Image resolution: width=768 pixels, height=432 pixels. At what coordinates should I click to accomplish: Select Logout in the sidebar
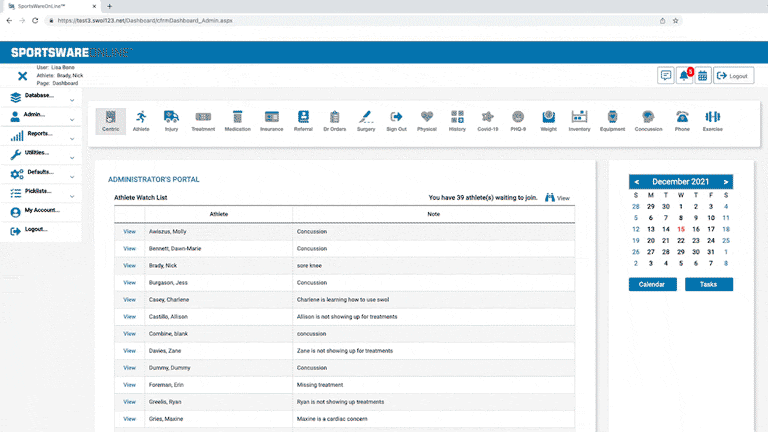[42, 231]
